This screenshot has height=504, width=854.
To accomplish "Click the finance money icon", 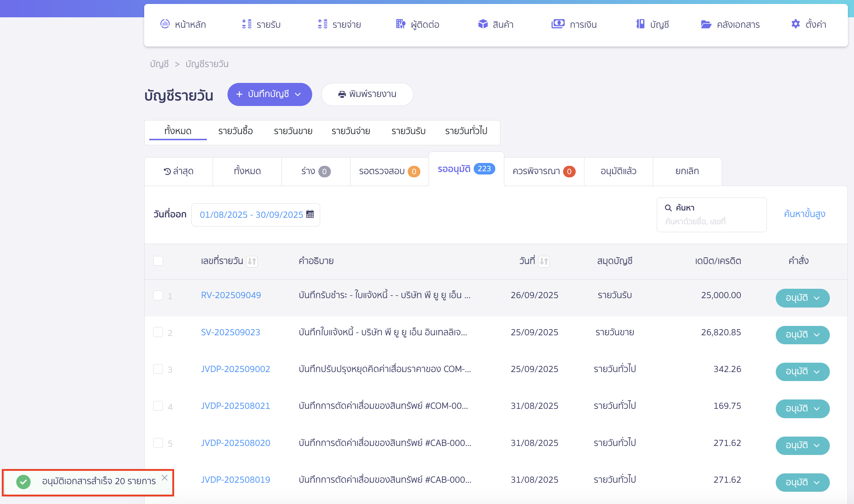I will 558,24.
